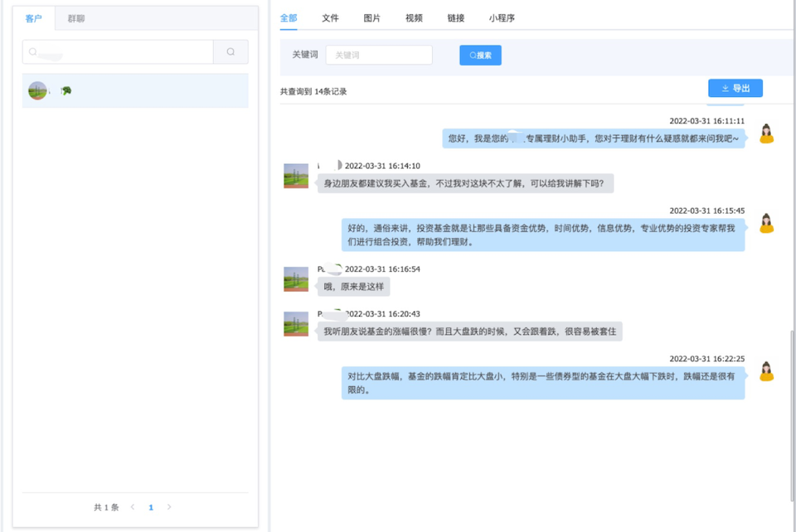Viewport: 796px width, 532px height.
Task: Select the 小程序 tab
Action: [x=502, y=18]
